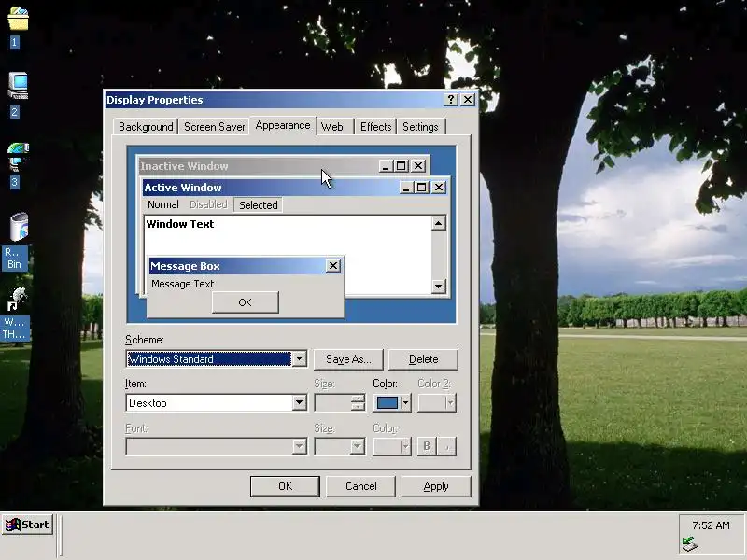Click the Active Window maximize icon in preview
This screenshot has width=747, height=560.
(422, 188)
